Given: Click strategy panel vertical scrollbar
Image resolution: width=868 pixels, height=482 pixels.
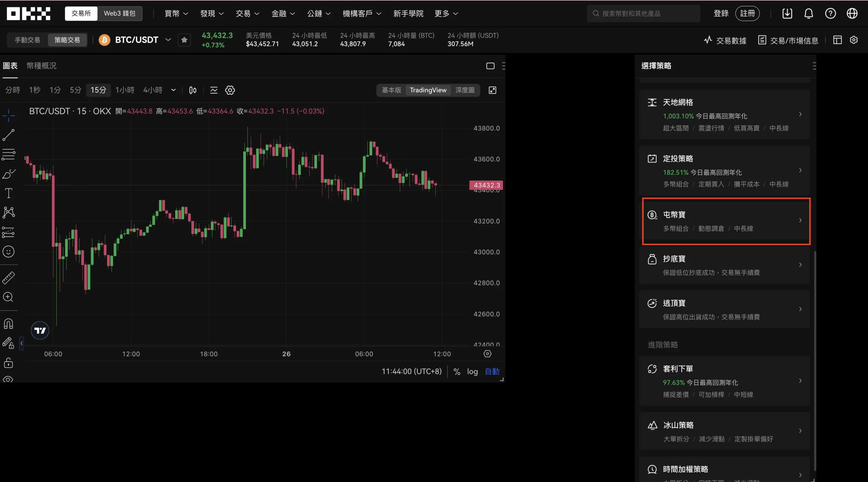Looking at the screenshot, I should [815, 361].
